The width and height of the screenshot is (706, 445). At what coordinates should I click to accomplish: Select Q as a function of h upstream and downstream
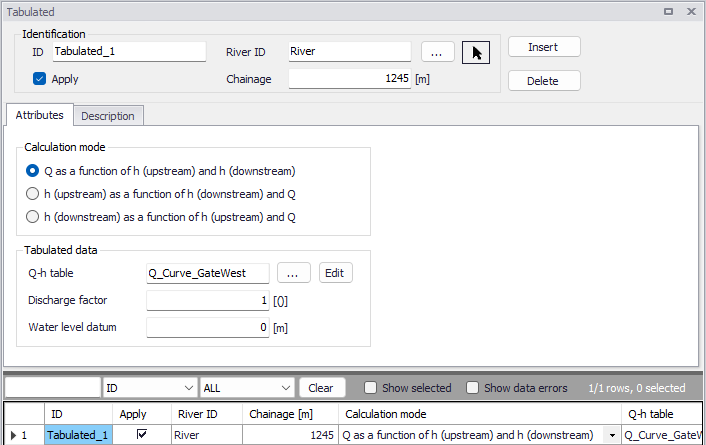(x=32, y=171)
